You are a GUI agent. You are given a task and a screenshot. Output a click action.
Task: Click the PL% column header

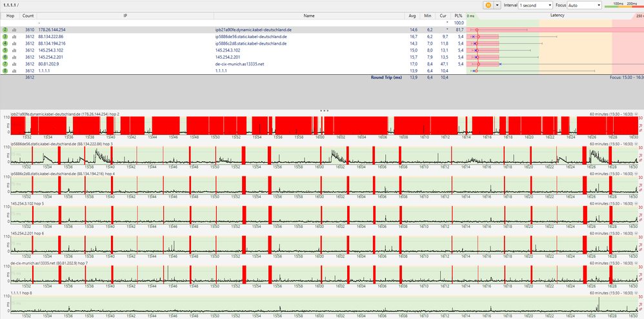click(458, 15)
